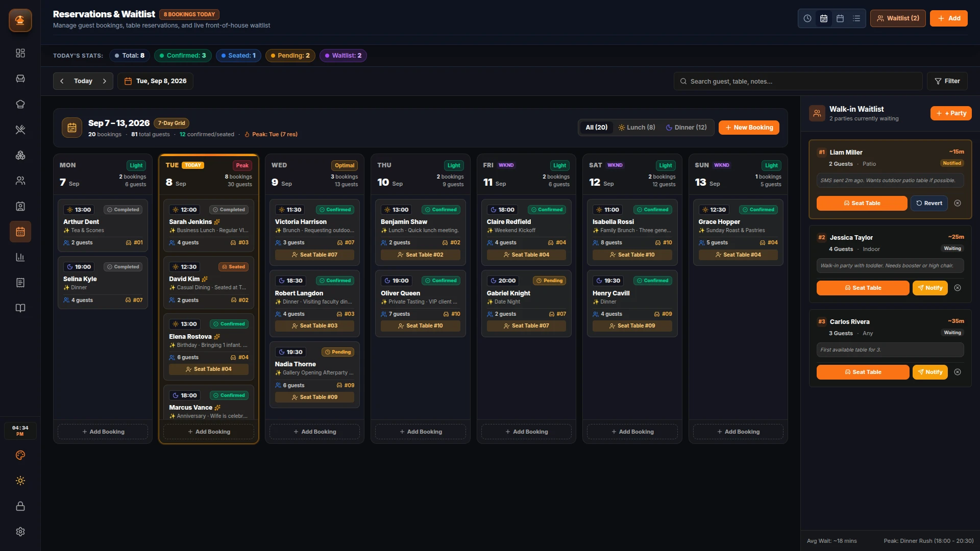This screenshot has height=551, width=980.
Task: Seat Table #09 for Nadia Thorne
Action: [314, 397]
